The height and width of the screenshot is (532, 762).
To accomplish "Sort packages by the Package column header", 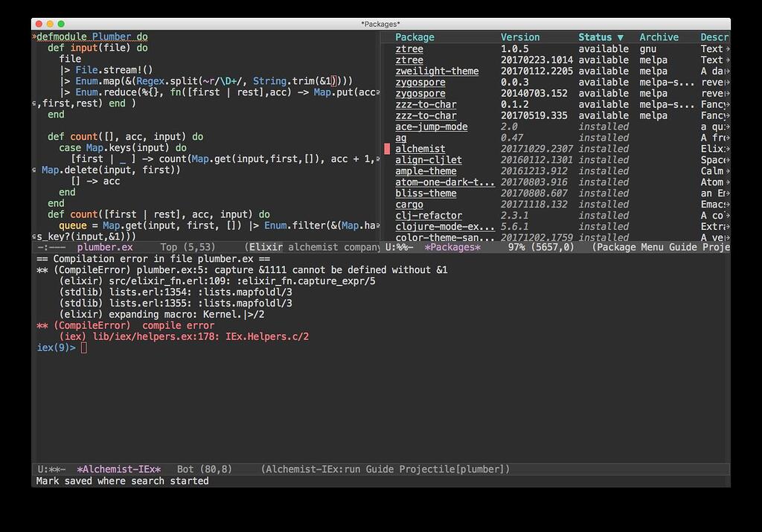I will 414,36.
